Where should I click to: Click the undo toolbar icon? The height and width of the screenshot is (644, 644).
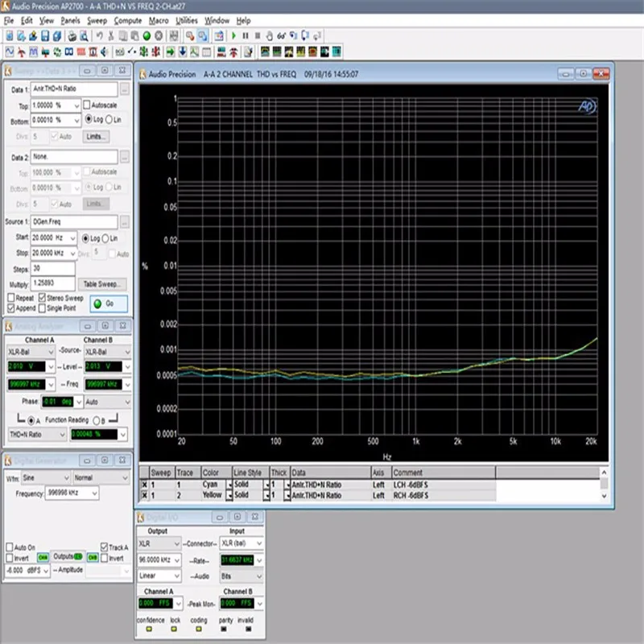pyautogui.click(x=99, y=36)
